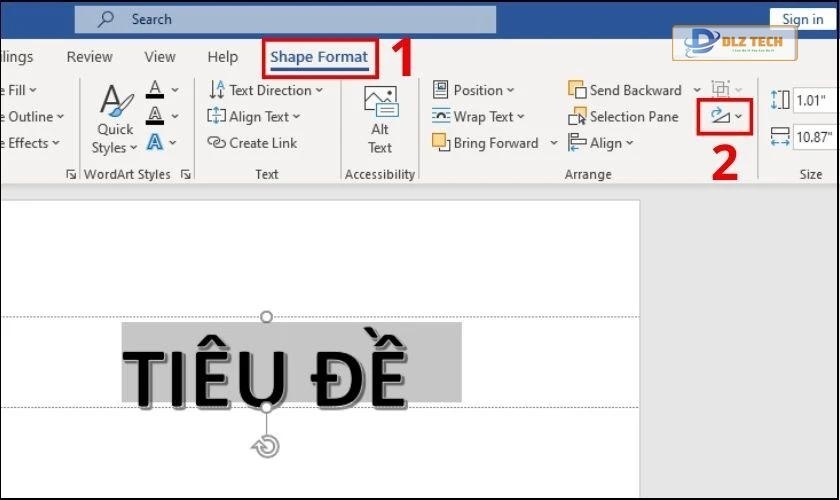Screen dimensions: 840x500
Task: Open the Position dropdown
Action: click(473, 90)
